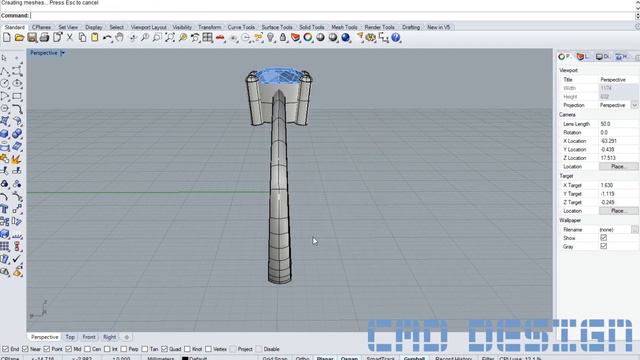Toggle the Quad osnap checkbox

164,349
